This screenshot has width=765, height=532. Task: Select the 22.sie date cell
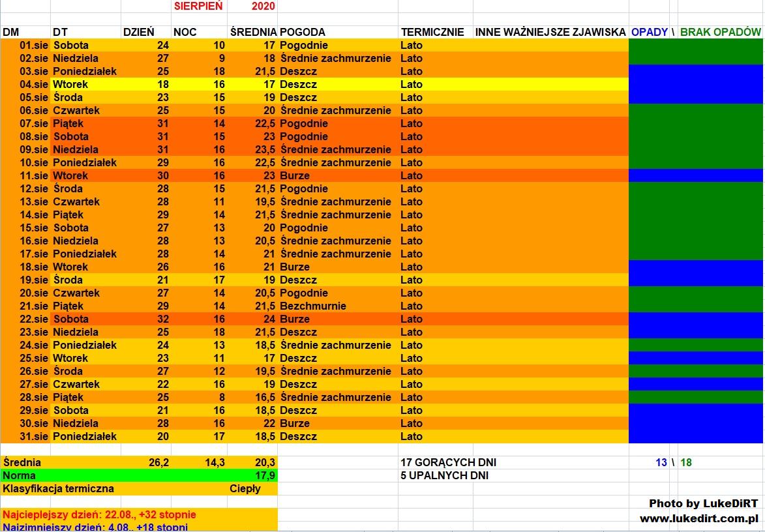[25, 319]
